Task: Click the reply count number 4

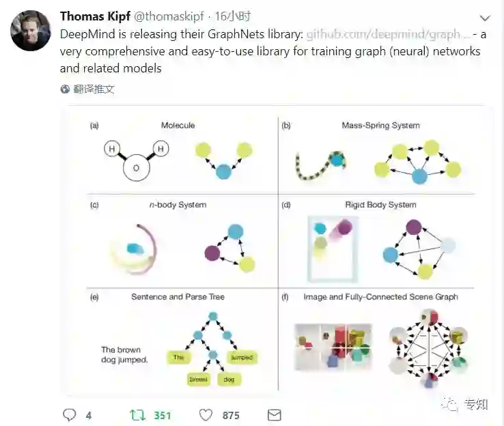Action: tap(89, 415)
